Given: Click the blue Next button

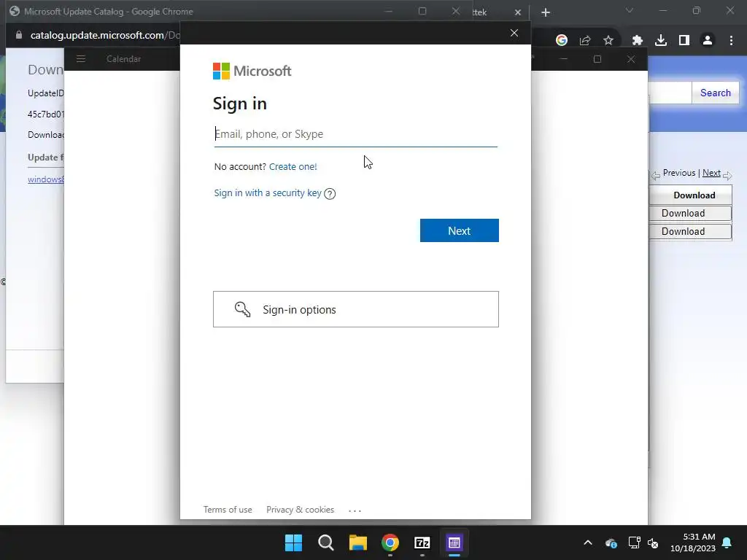Looking at the screenshot, I should pyautogui.click(x=460, y=230).
